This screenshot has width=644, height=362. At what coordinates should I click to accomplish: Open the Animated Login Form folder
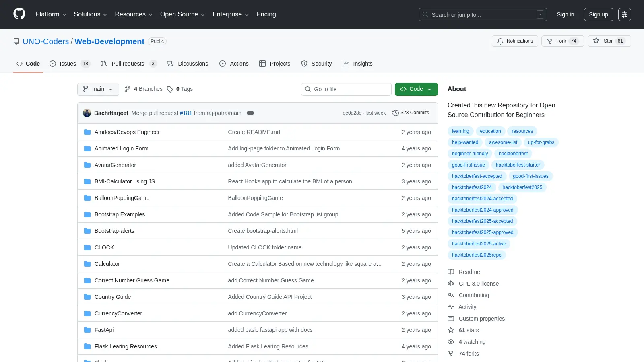(122, 148)
